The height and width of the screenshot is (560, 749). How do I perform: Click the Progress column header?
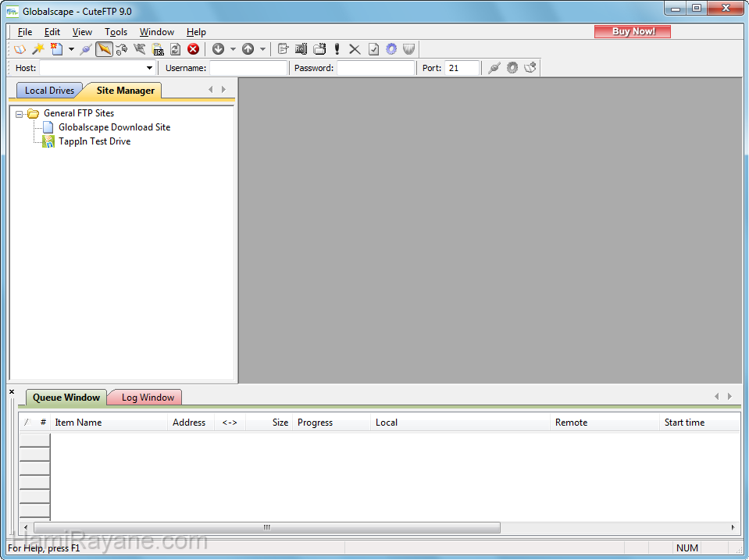pos(331,423)
